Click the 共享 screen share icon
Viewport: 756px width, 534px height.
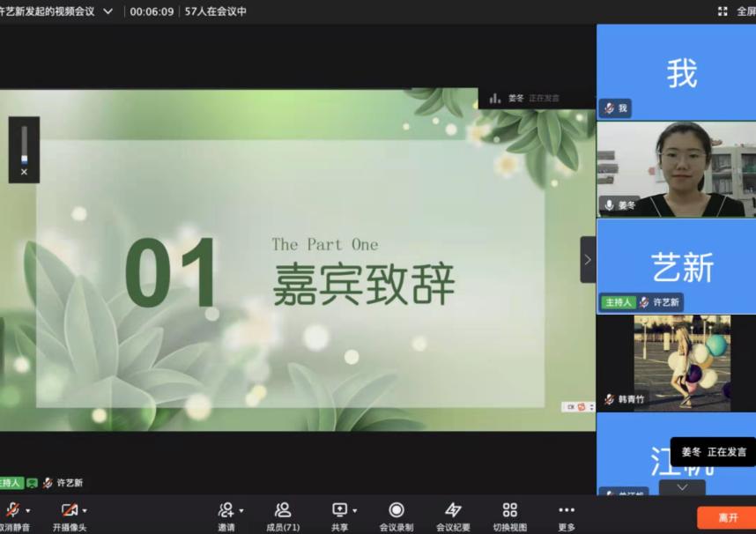pos(339,510)
